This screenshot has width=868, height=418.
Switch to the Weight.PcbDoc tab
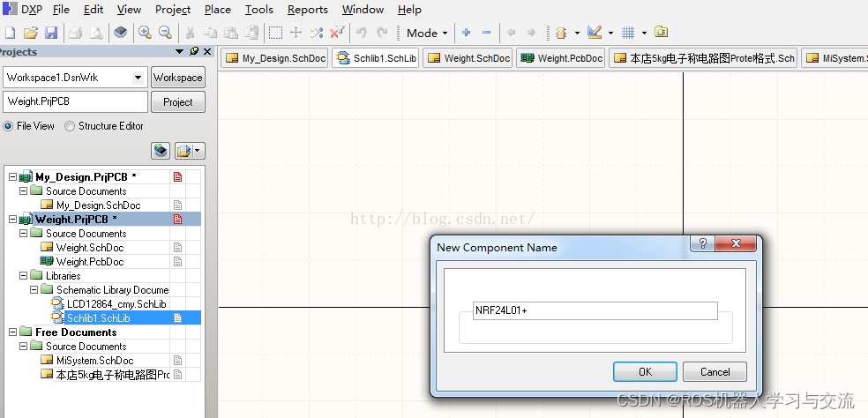pyautogui.click(x=561, y=58)
